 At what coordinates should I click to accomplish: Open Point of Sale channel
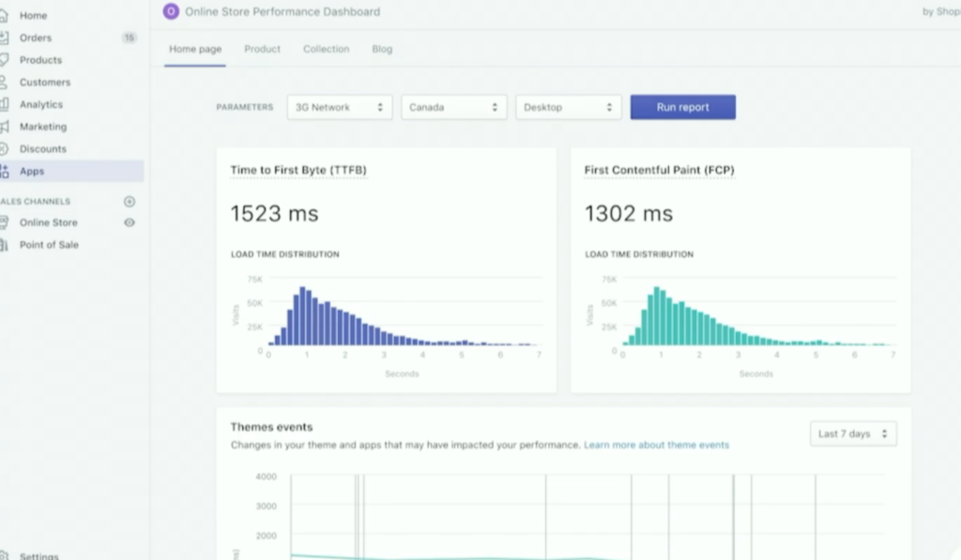pyautogui.click(x=49, y=245)
